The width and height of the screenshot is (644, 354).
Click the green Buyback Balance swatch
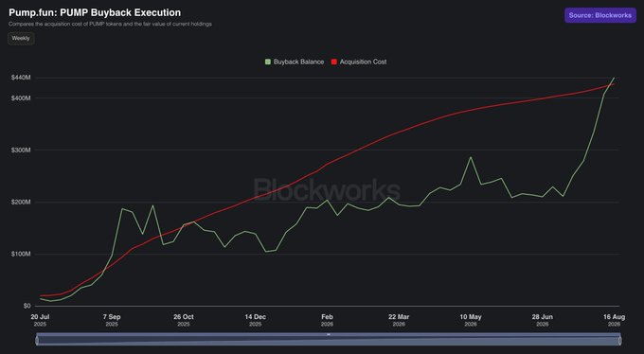[268, 62]
